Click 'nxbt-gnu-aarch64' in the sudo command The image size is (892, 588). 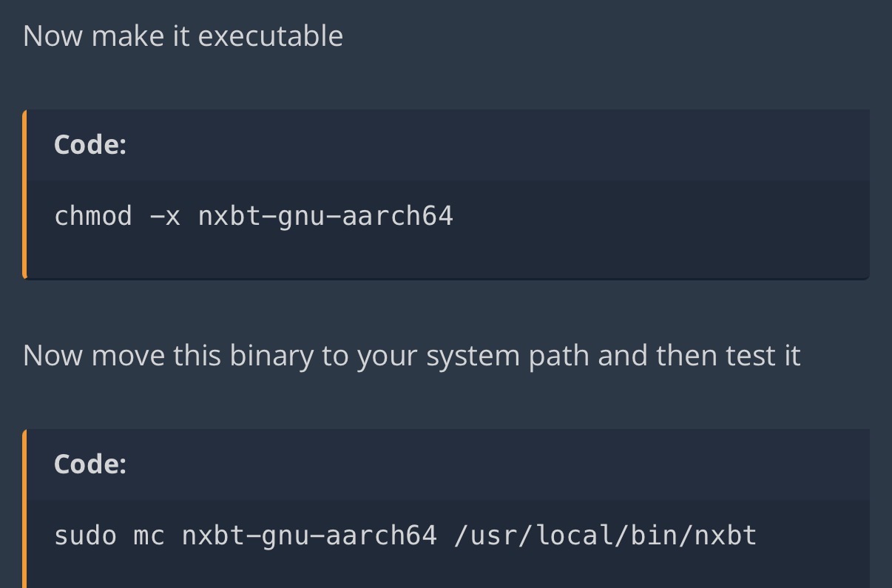[x=309, y=535]
